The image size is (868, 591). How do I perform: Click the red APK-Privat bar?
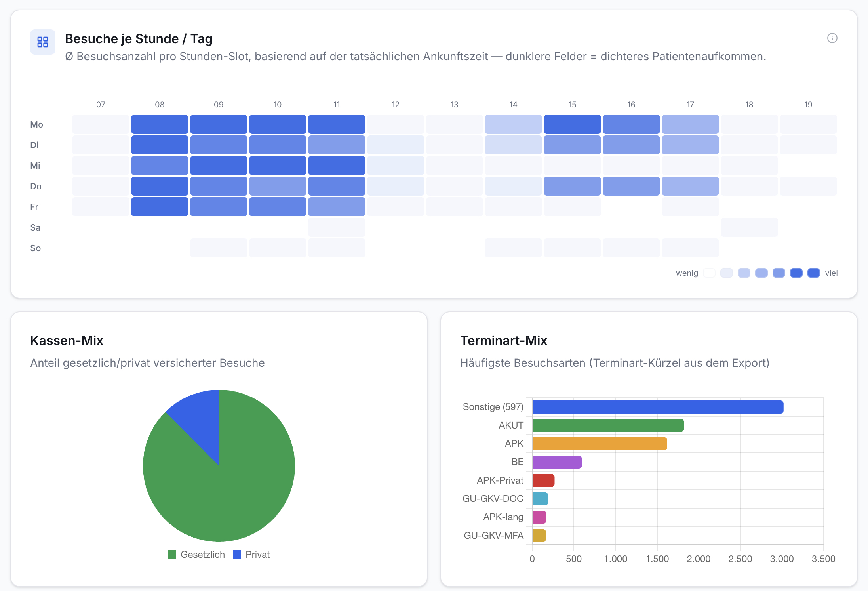click(x=543, y=480)
